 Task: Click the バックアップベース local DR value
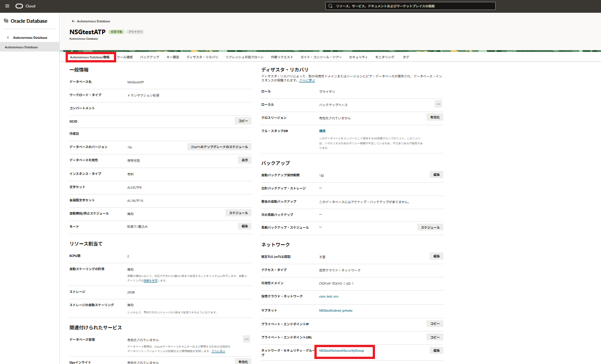333,105
